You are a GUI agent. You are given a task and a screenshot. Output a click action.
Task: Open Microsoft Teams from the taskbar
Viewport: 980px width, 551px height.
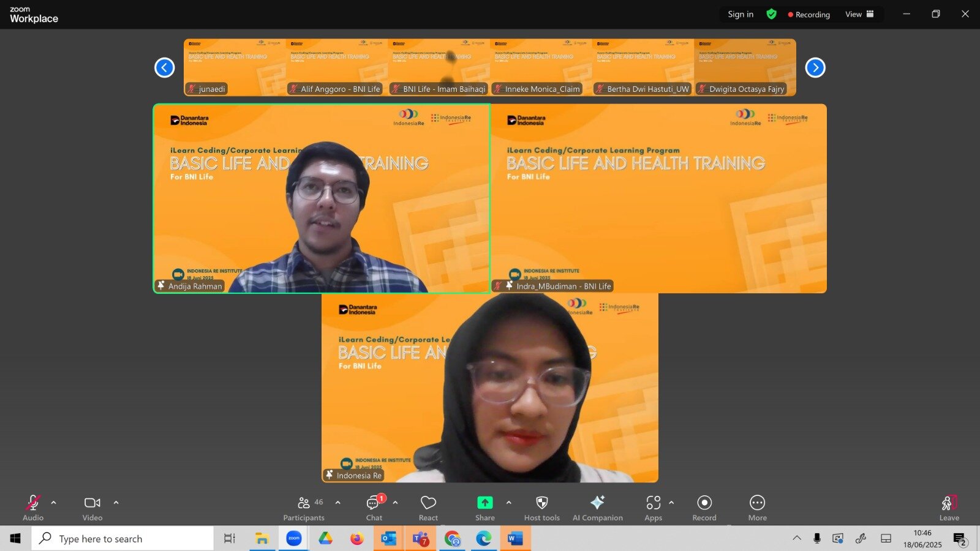[x=421, y=539]
